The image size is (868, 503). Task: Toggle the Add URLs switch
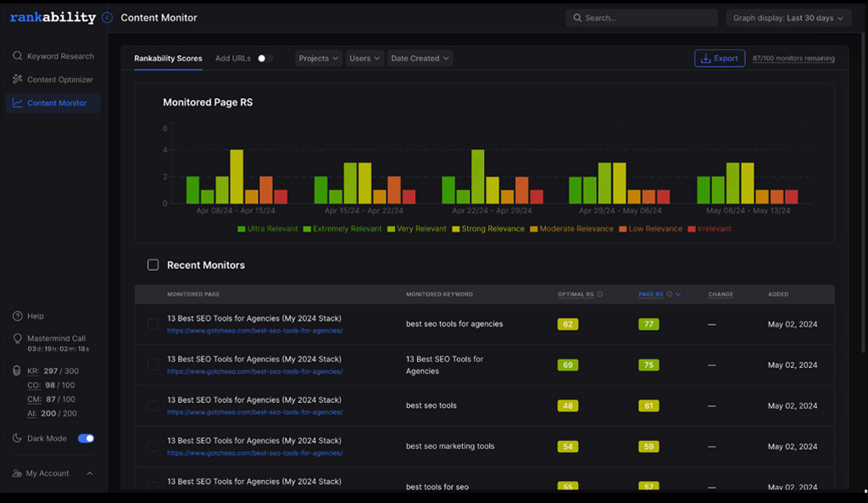[264, 59]
